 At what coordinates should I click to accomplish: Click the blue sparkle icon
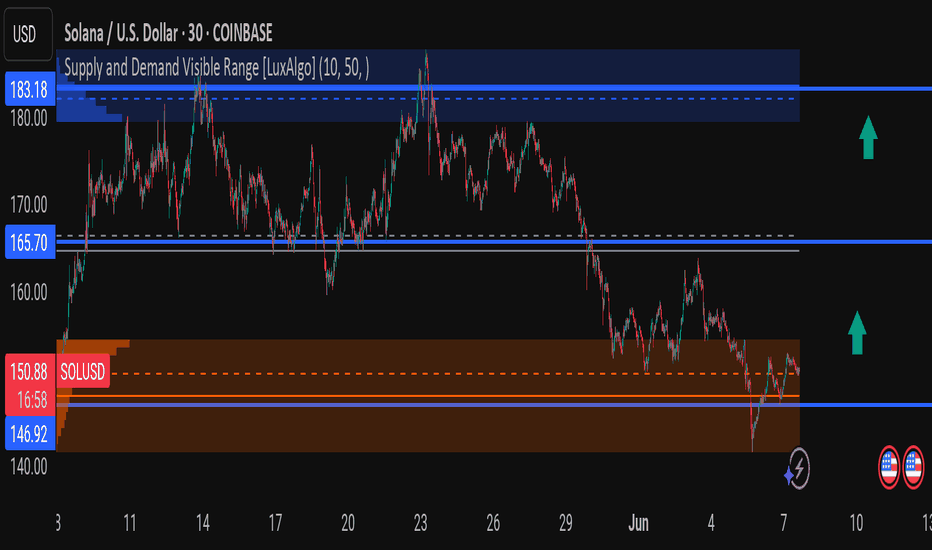(789, 476)
